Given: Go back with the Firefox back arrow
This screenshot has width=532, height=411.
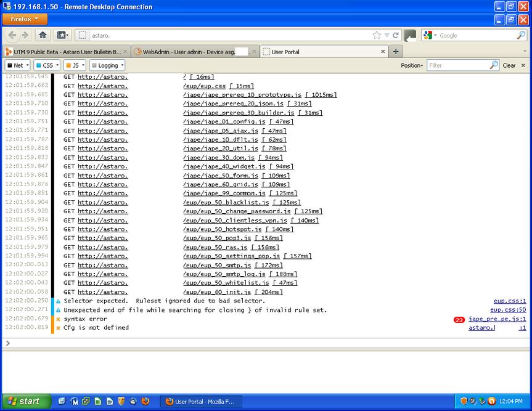Looking at the screenshot, I should pyautogui.click(x=12, y=35).
